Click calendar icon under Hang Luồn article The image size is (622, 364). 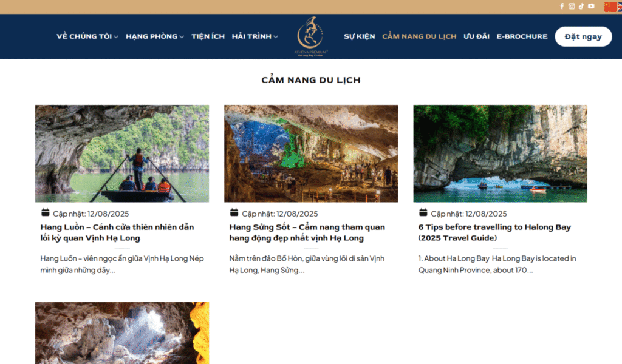45,213
